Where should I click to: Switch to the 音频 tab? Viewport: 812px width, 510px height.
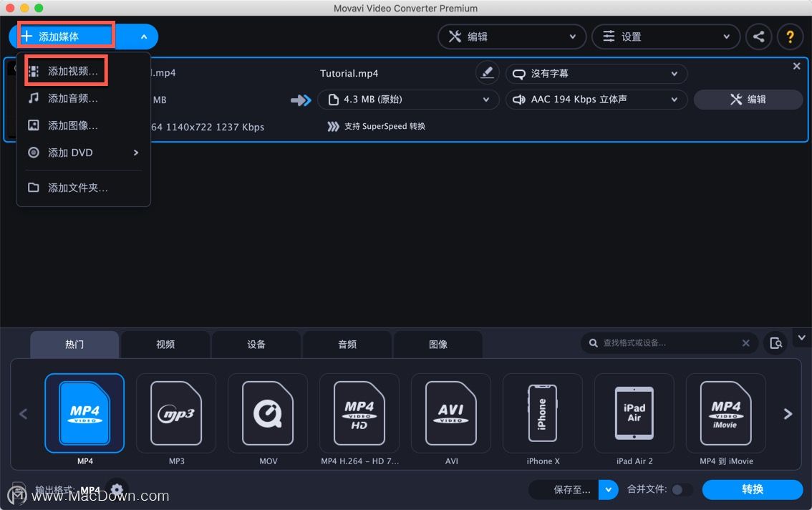pyautogui.click(x=347, y=344)
